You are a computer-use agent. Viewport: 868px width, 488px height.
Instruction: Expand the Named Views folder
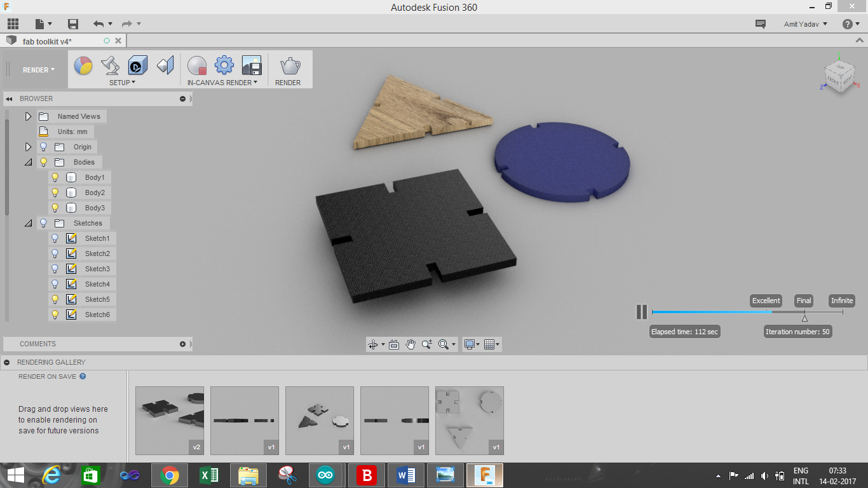tap(28, 116)
